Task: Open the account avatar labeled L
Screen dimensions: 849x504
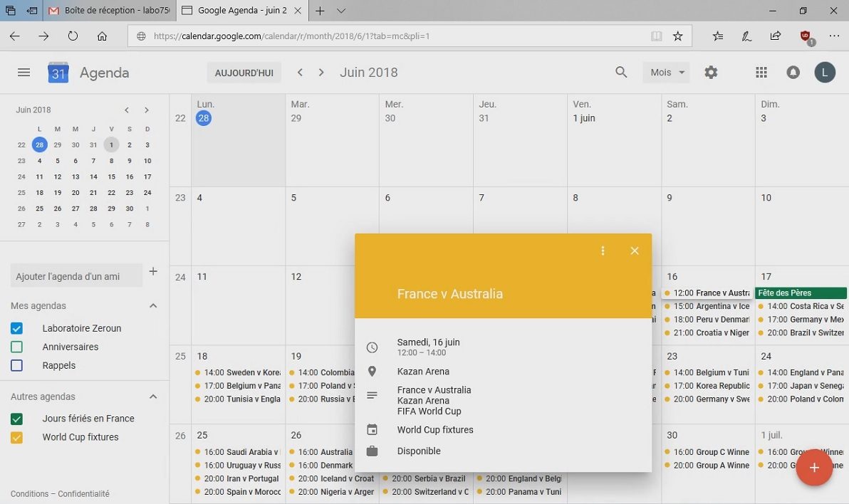Action: tap(825, 72)
